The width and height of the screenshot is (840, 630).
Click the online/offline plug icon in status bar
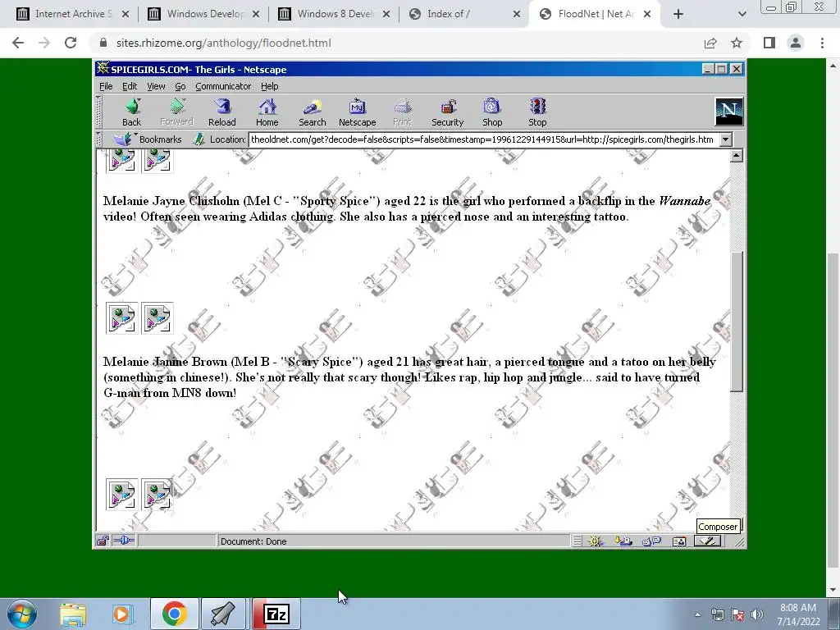click(124, 541)
